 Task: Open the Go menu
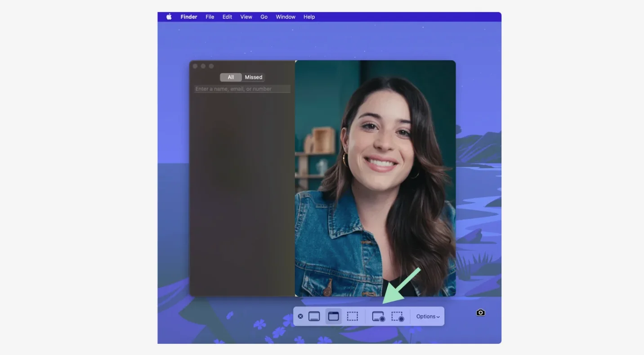264,17
